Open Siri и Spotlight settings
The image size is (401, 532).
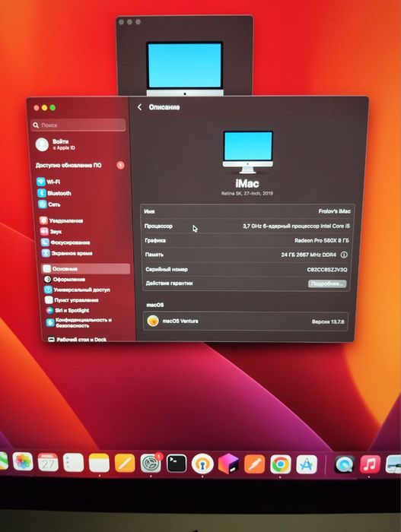pyautogui.click(x=68, y=310)
